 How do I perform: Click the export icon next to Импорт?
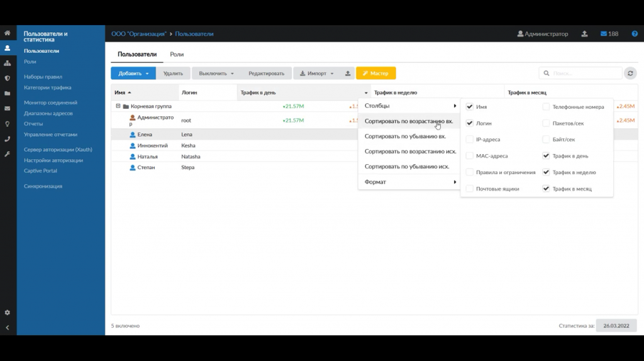click(348, 73)
